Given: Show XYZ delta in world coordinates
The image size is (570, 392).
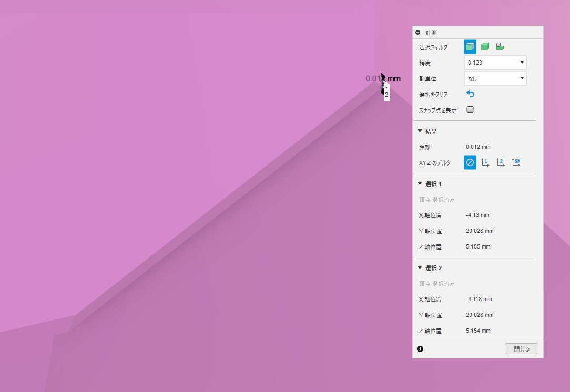Looking at the screenshot, I should [x=515, y=162].
